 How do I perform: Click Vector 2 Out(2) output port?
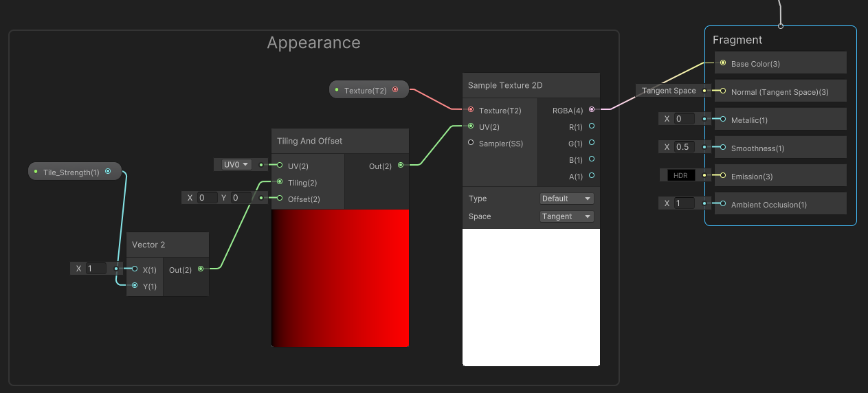[200, 269]
